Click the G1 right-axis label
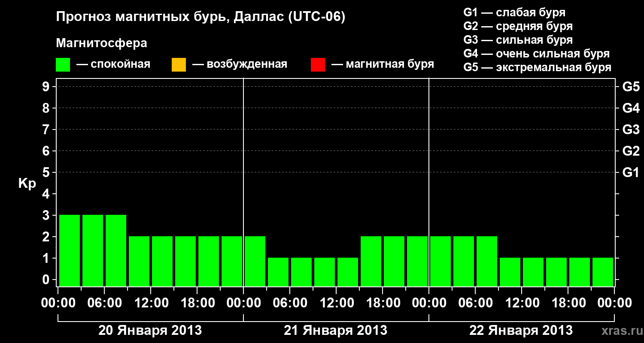644x343 pixels. pyautogui.click(x=631, y=172)
